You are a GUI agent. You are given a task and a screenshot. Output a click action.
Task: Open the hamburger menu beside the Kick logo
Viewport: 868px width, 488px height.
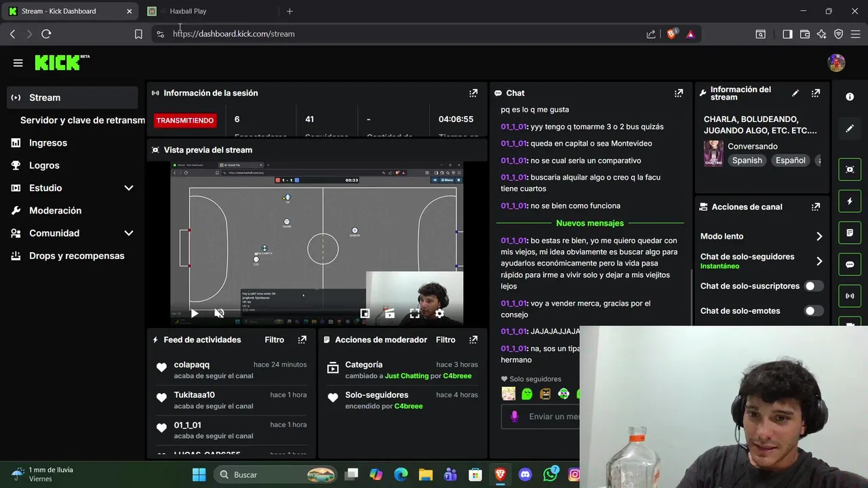point(18,63)
